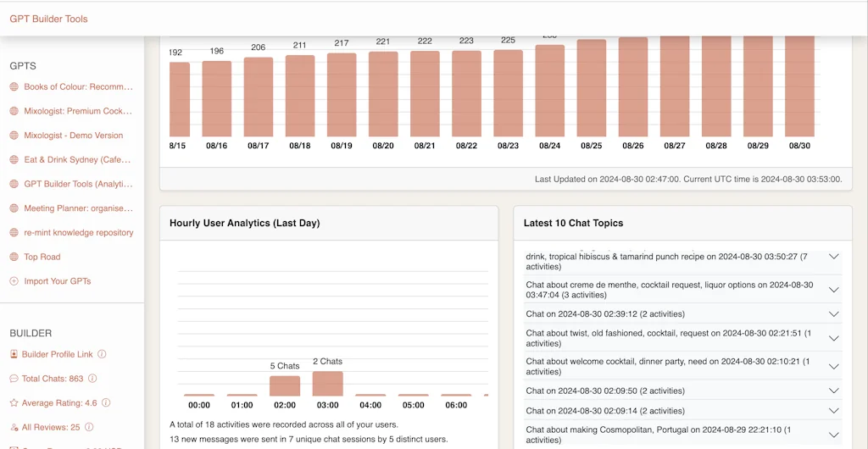
Task: Open the Meeting Planner GPT in sidebar
Action: pyautogui.click(x=78, y=208)
